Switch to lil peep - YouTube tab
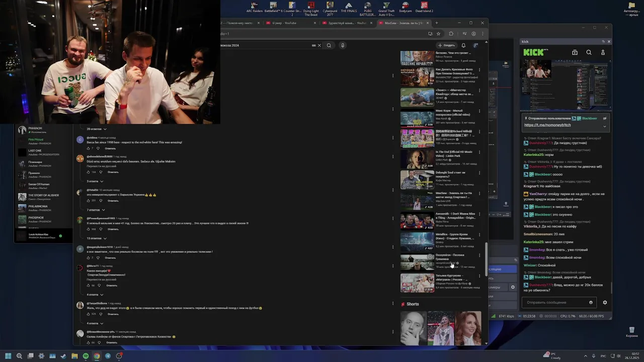This screenshot has width=644, height=362. click(x=287, y=23)
